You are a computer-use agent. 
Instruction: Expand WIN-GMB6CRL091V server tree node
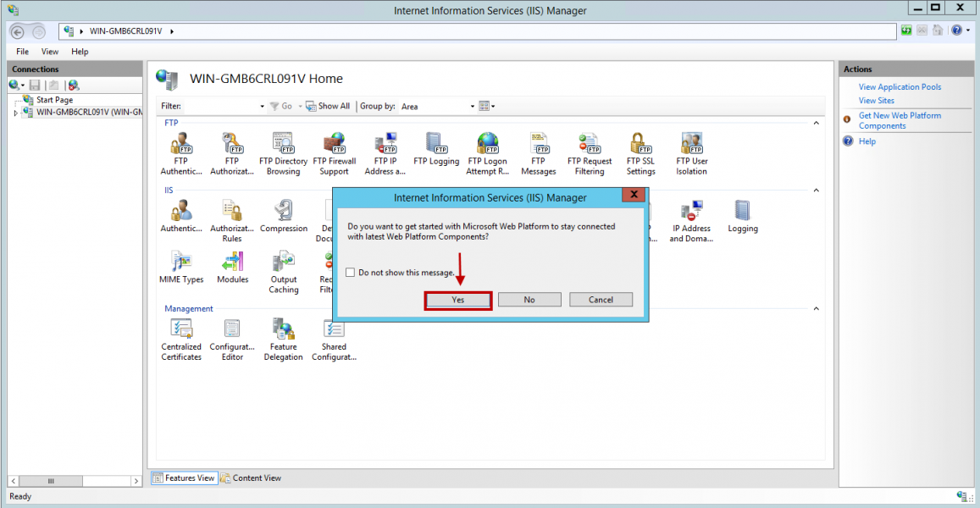(15, 113)
